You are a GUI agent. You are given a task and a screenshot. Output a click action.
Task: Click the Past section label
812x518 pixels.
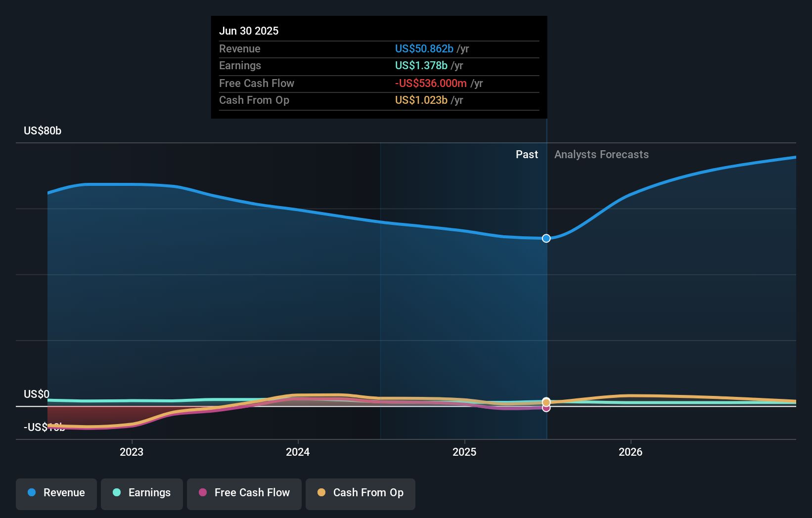pos(527,155)
